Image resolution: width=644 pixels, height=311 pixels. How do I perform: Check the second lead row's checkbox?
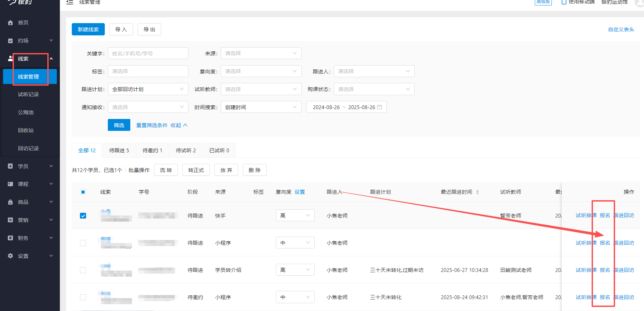pos(83,243)
